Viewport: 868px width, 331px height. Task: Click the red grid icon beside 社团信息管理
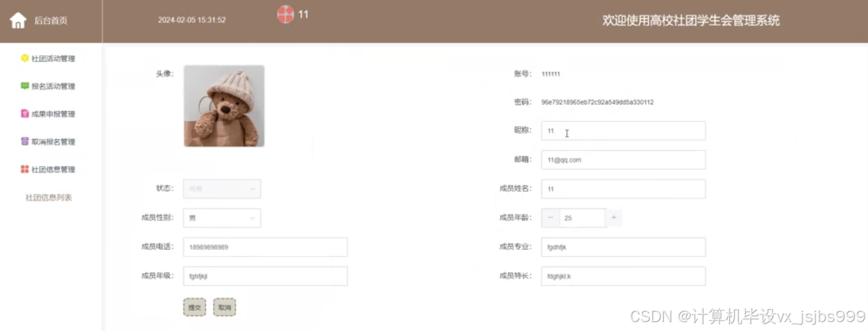(25, 169)
